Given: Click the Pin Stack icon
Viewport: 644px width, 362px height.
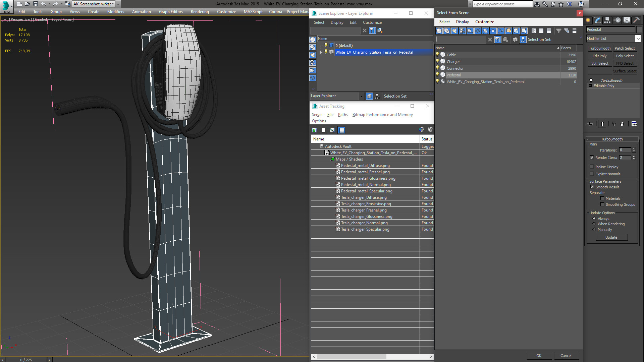Looking at the screenshot, I should pos(591,124).
